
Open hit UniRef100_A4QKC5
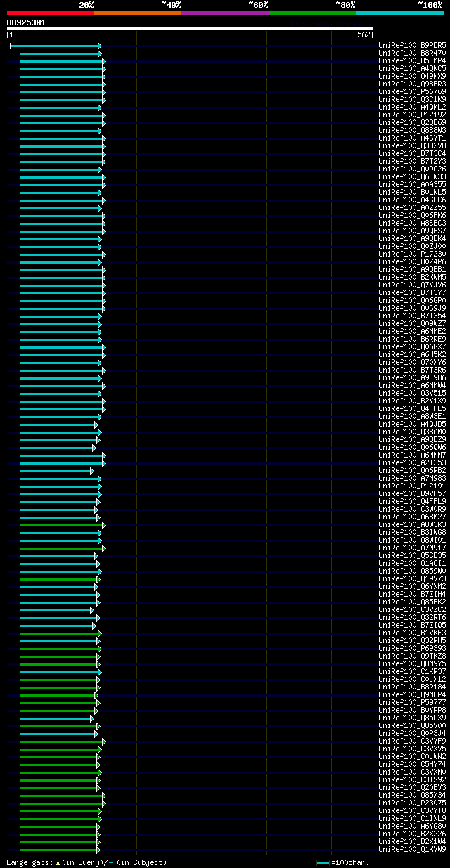pyautogui.click(x=412, y=68)
